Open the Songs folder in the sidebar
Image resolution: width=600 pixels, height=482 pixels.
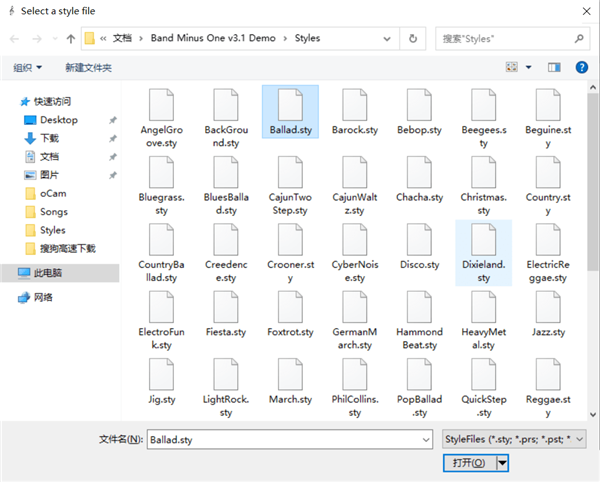click(x=53, y=212)
